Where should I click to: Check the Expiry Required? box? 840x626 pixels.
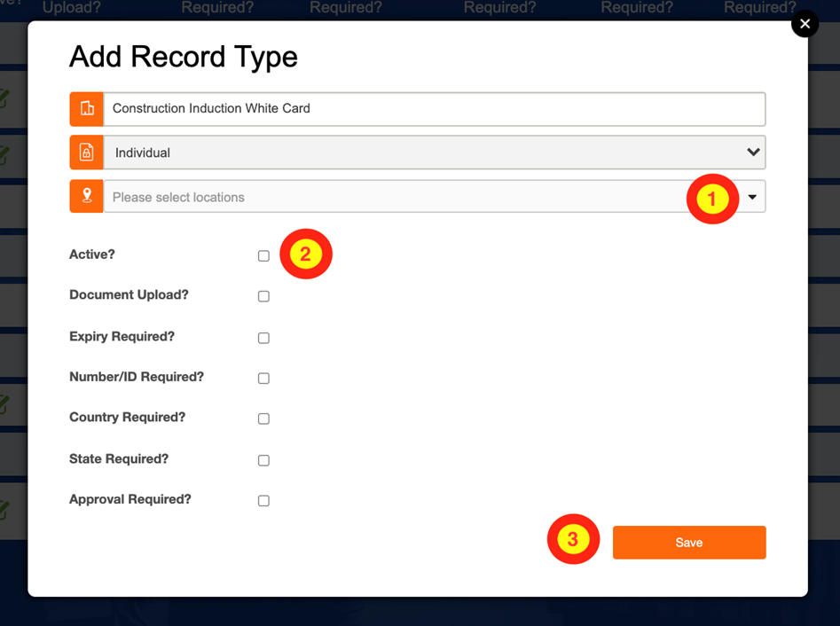(263, 338)
